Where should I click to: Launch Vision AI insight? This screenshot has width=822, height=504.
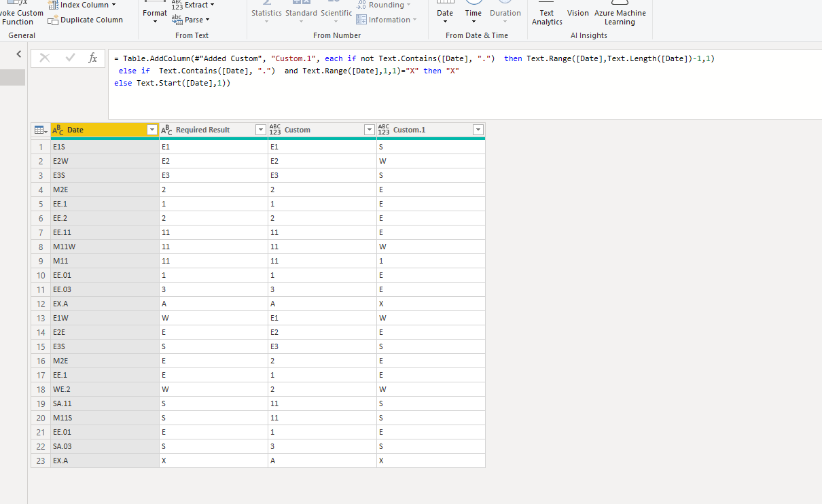[578, 13]
